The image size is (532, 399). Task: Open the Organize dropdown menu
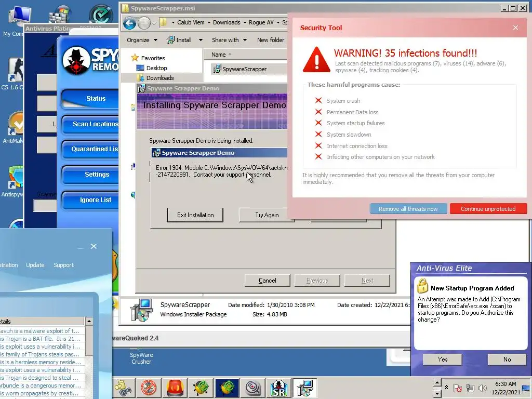(x=142, y=40)
